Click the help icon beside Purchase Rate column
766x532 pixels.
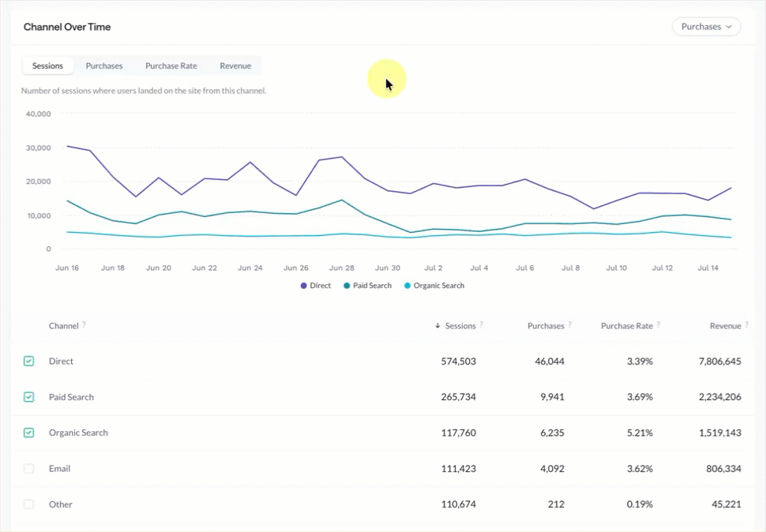click(658, 324)
